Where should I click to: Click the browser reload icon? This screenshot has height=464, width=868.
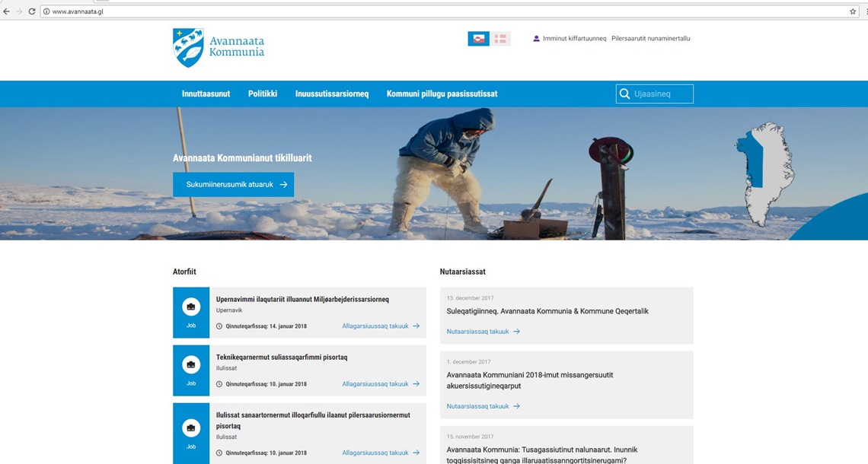32,11
